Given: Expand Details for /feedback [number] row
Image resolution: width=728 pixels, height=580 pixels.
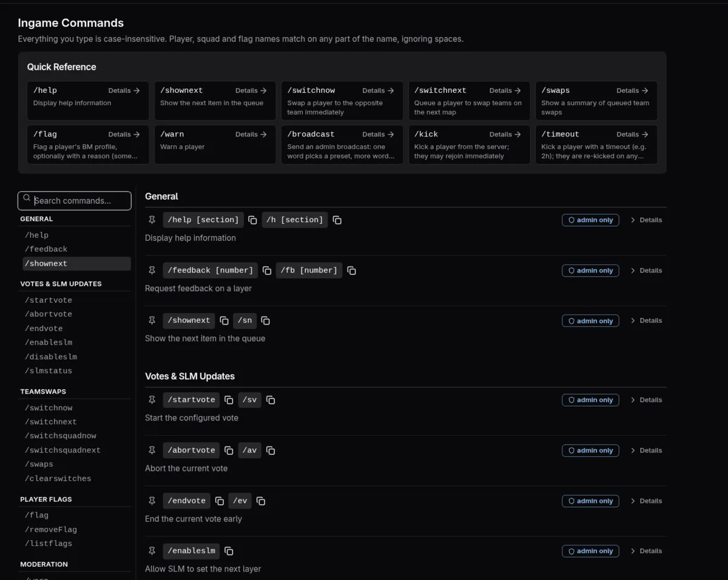Looking at the screenshot, I should [x=646, y=271].
